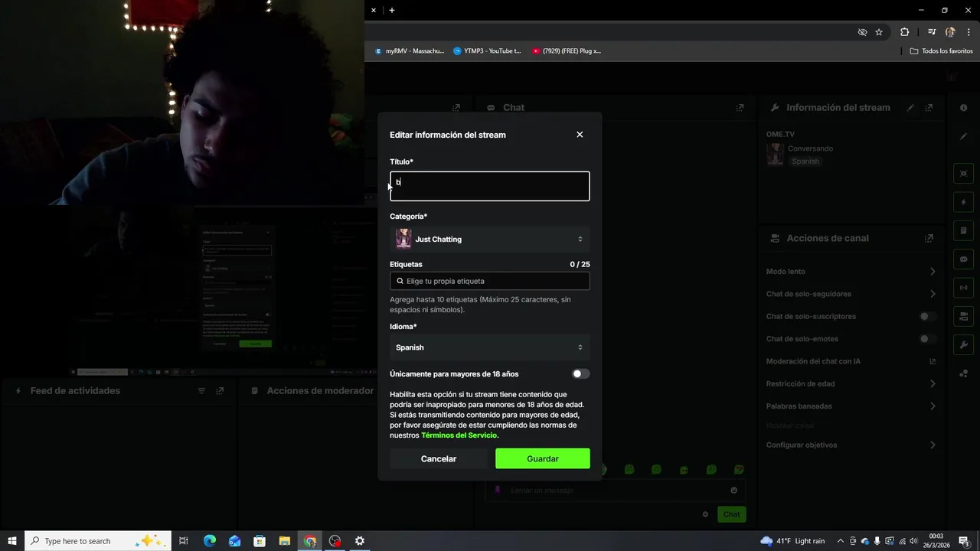Click the camera icon in right sidebar
The image size is (980, 551).
[x=964, y=316]
